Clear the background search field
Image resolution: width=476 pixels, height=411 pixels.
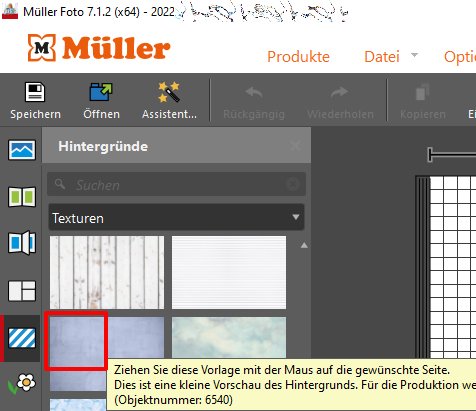[x=293, y=184]
